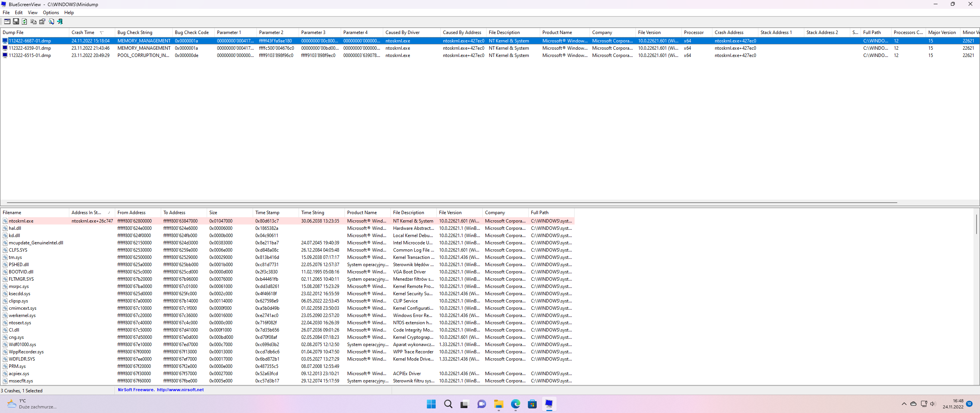Open the View menu
This screenshot has width=980, height=413.
tap(33, 13)
